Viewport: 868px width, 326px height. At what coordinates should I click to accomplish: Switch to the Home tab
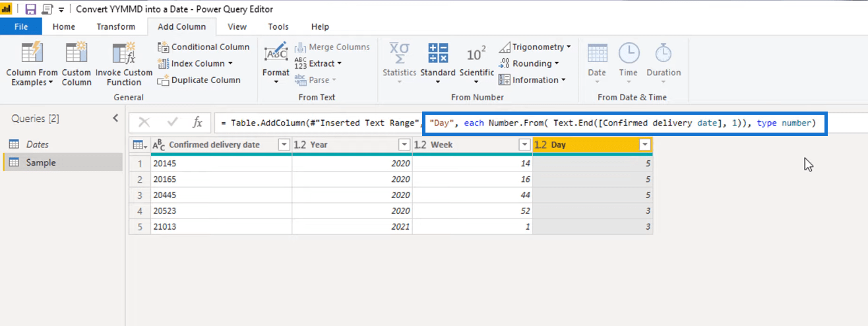point(64,26)
